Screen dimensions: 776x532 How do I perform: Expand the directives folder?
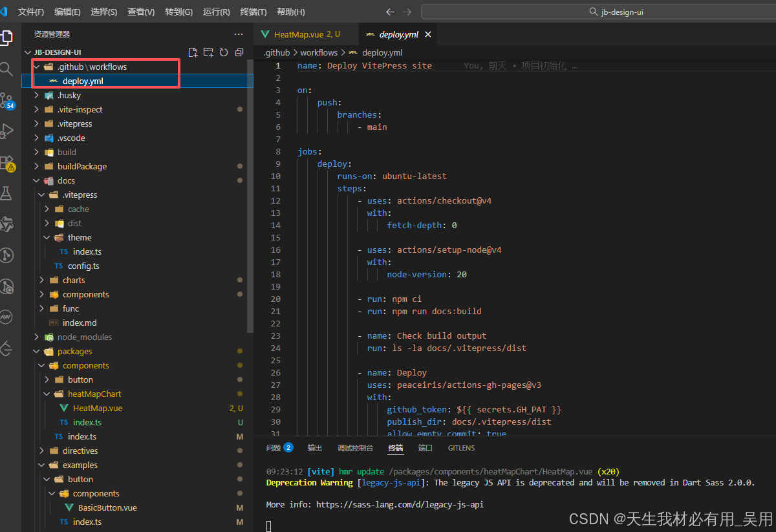[41, 451]
